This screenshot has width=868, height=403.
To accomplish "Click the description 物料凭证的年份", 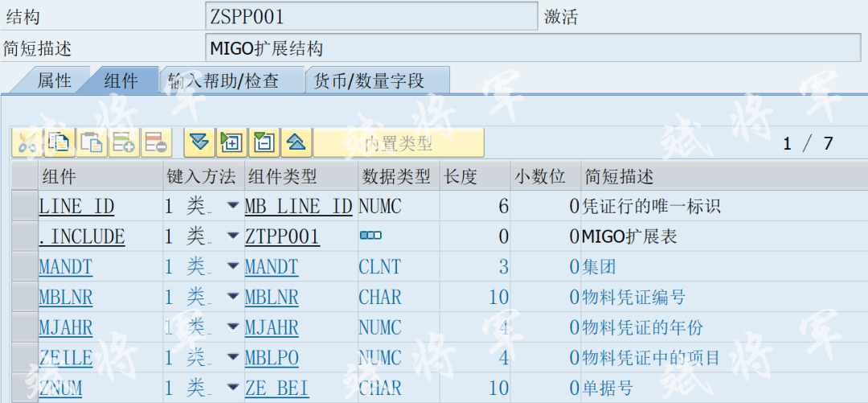I will pyautogui.click(x=642, y=327).
